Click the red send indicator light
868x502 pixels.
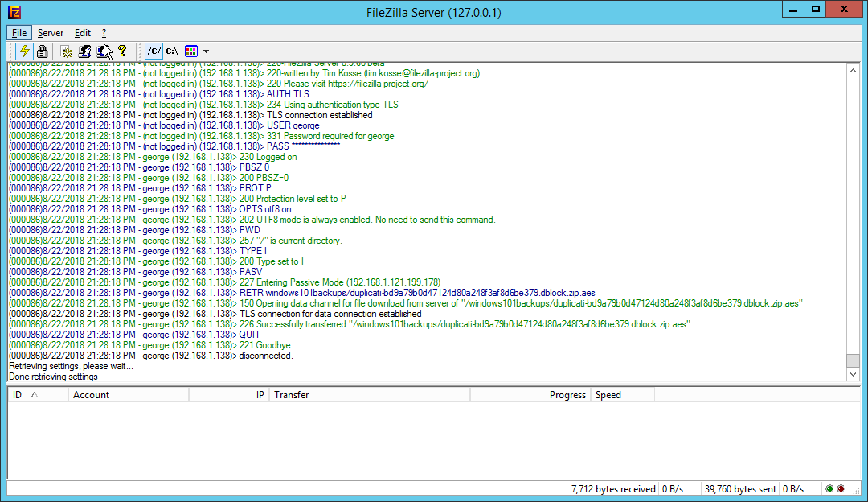[841, 488]
